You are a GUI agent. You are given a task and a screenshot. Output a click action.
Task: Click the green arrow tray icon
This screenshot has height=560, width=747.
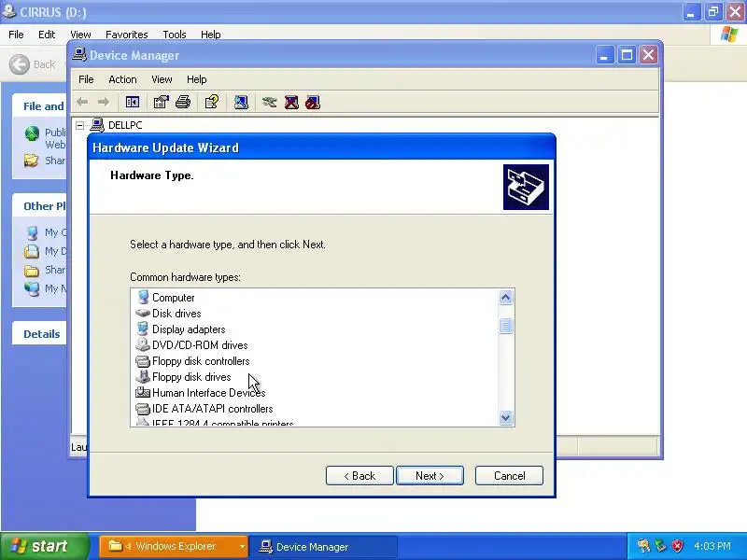pyautogui.click(x=660, y=546)
